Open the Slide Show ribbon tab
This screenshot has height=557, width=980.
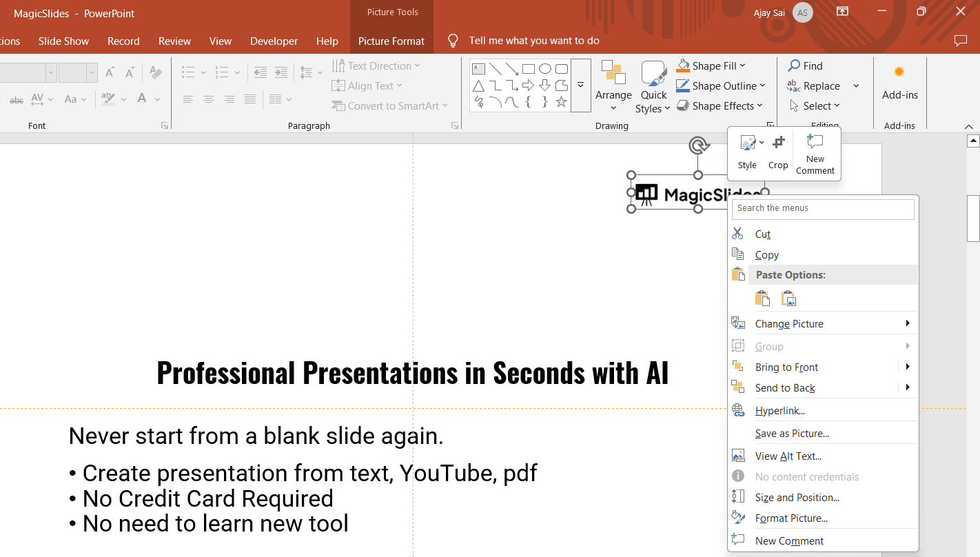pyautogui.click(x=63, y=41)
